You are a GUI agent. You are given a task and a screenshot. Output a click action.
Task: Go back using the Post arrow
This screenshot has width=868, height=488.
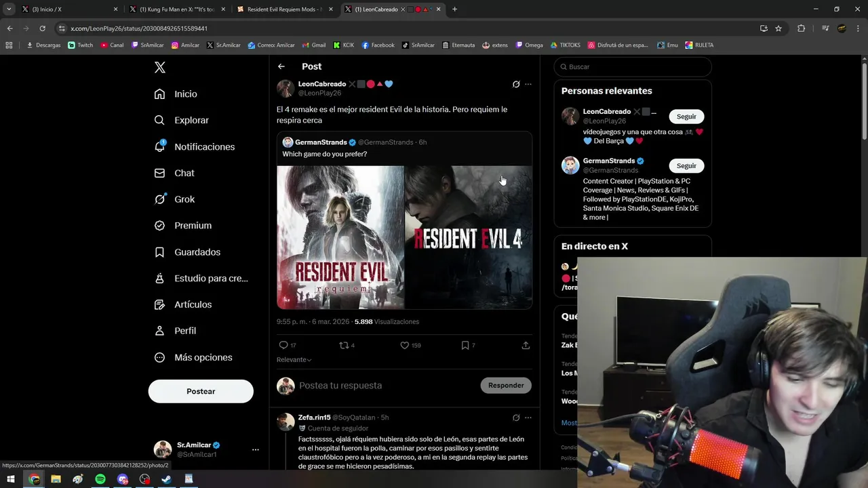pyautogui.click(x=281, y=66)
